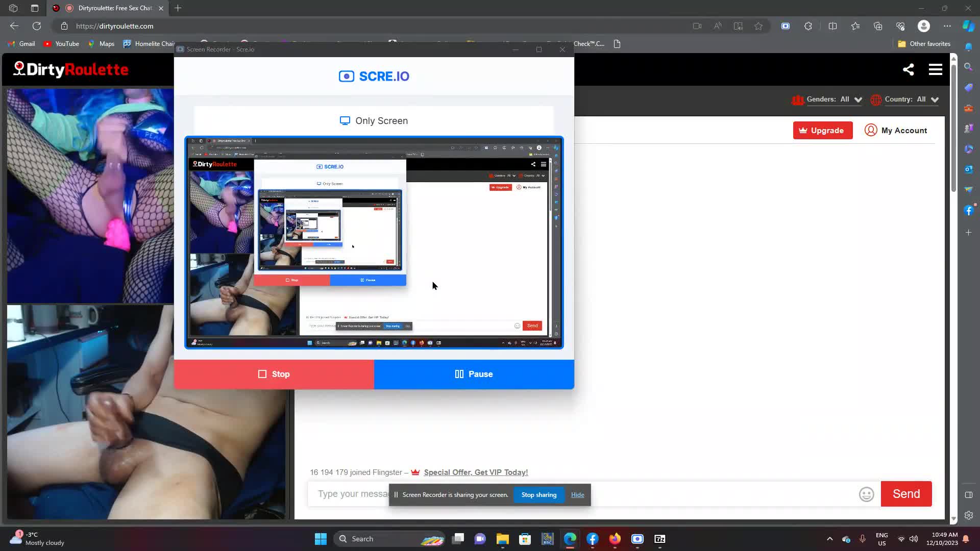Refresh the page with the reload icon

37,26
